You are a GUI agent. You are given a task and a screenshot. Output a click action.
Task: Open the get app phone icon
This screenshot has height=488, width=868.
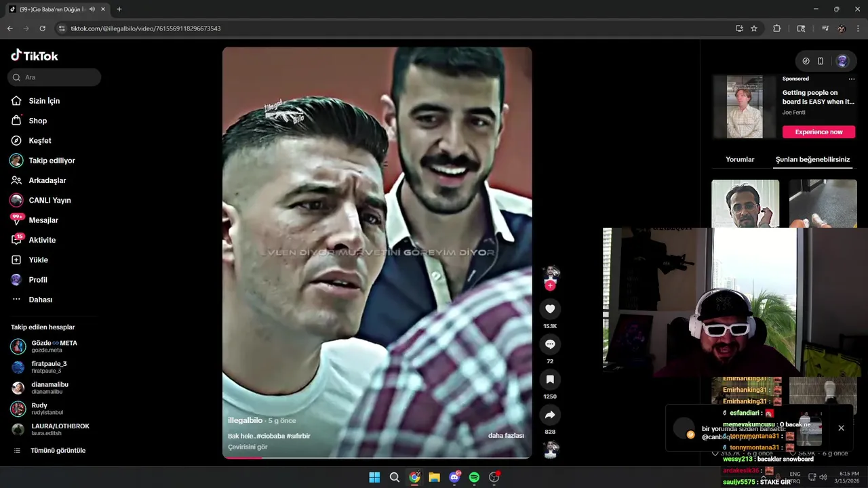(821, 61)
